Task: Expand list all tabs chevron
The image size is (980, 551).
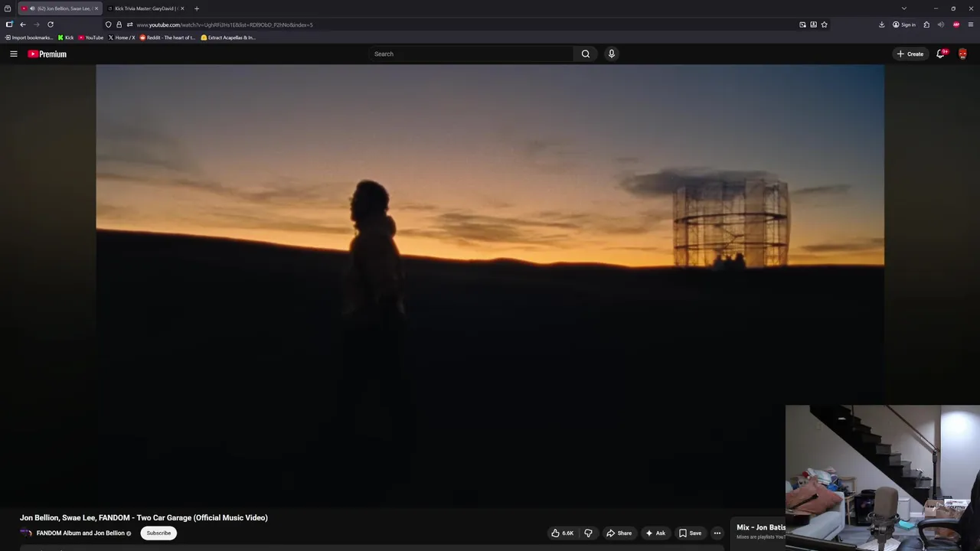Action: (x=904, y=8)
